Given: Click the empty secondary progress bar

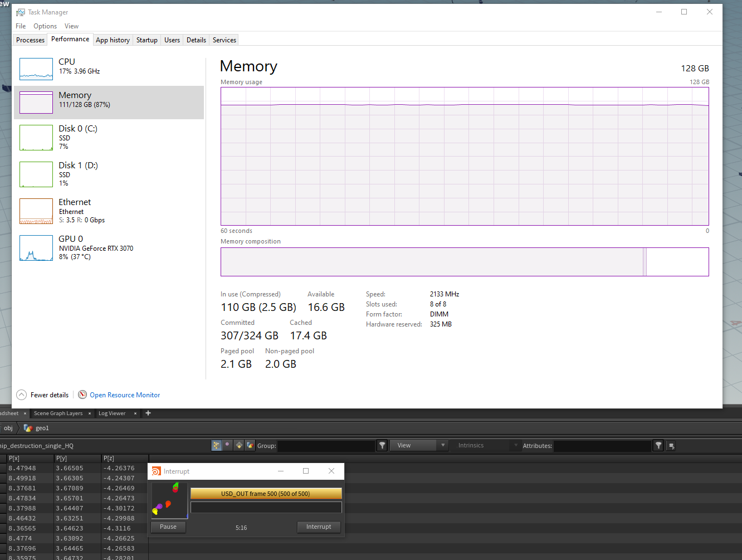Looking at the screenshot, I should tap(266, 508).
